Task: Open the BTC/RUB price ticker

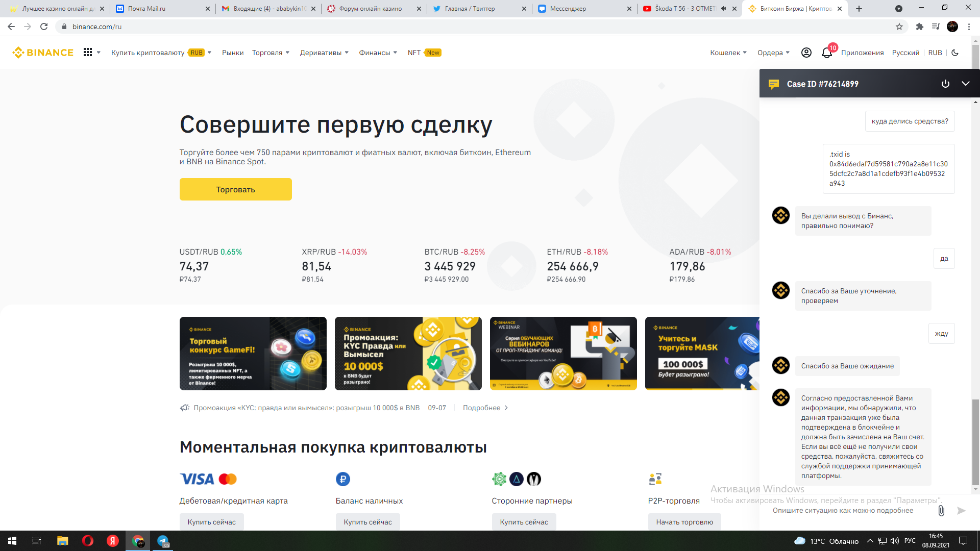Action: point(454,265)
